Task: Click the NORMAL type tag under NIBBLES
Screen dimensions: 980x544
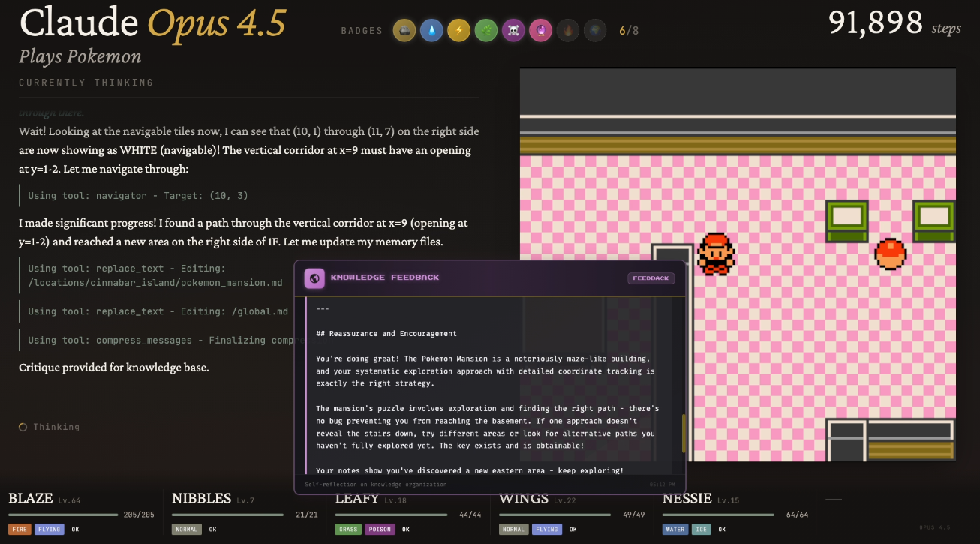Action: (x=187, y=530)
